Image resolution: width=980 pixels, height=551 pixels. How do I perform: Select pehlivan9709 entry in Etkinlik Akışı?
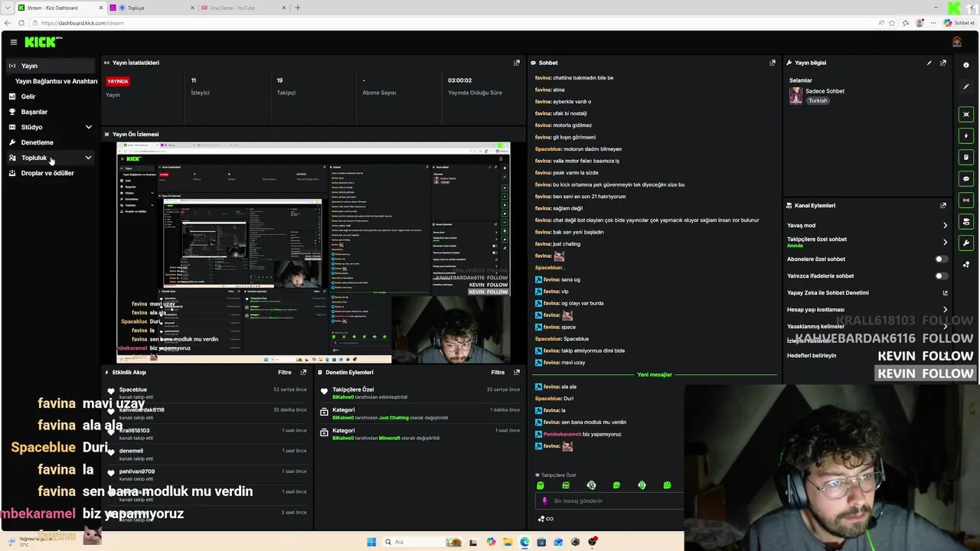(x=207, y=474)
